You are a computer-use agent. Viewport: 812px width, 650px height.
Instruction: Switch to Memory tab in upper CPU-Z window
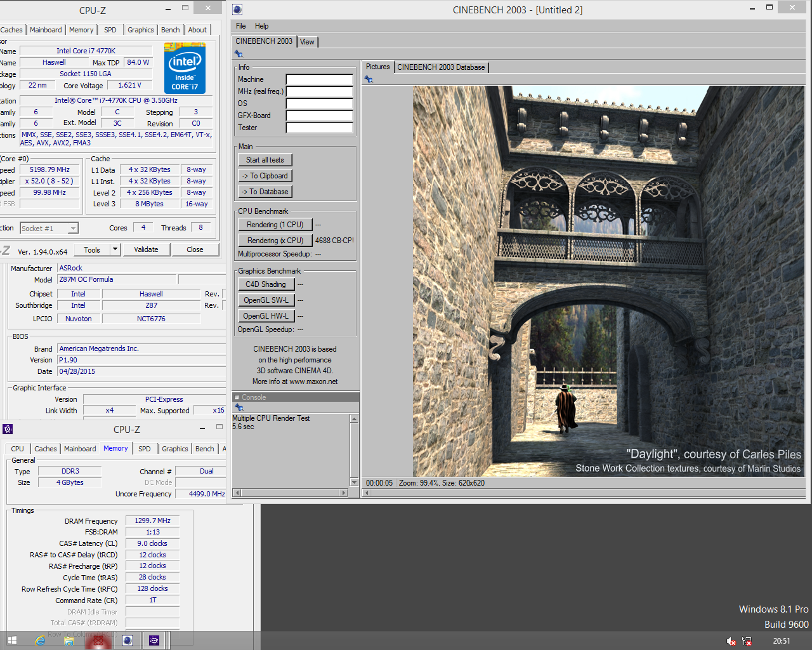coord(81,30)
